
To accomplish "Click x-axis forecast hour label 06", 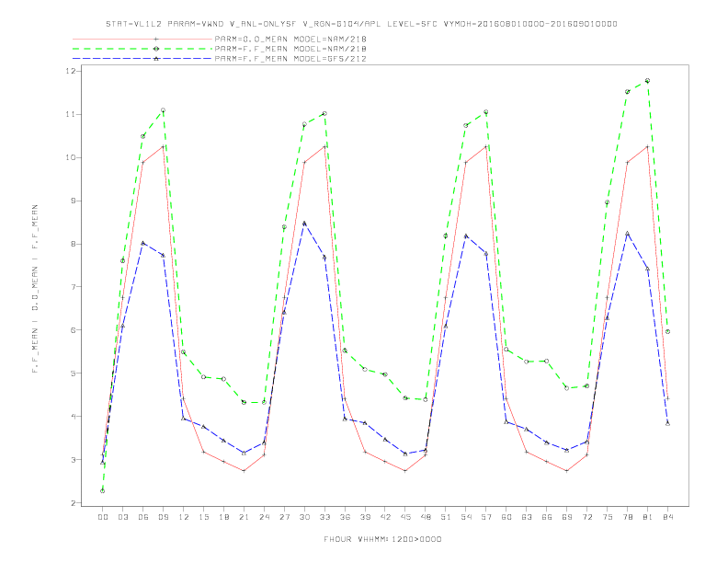I will tap(143, 517).
